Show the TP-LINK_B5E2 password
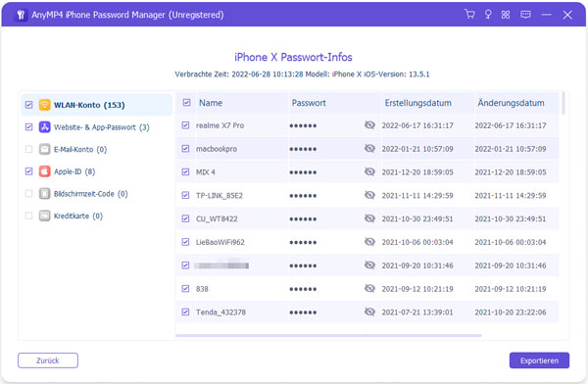The height and width of the screenshot is (384, 588). pyautogui.click(x=369, y=195)
